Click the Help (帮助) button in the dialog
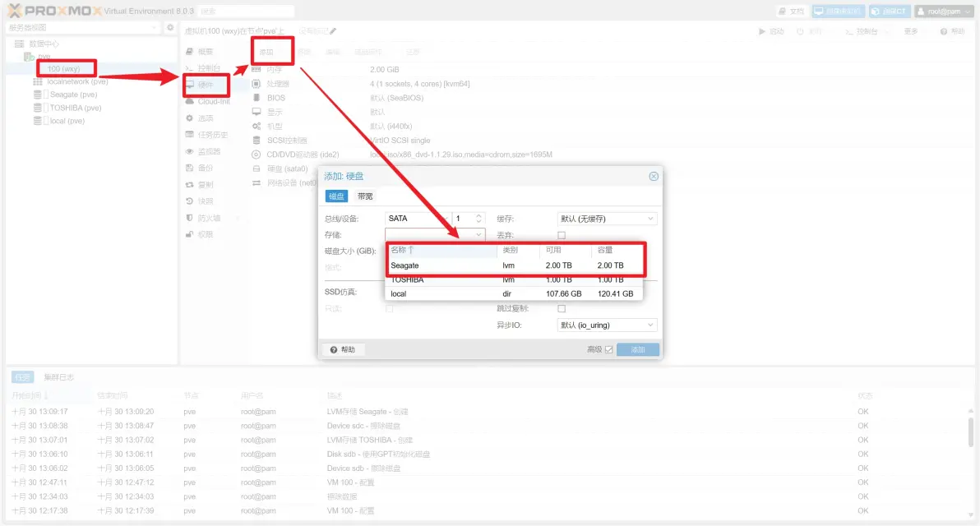Image resolution: width=980 pixels, height=526 pixels. 344,348
